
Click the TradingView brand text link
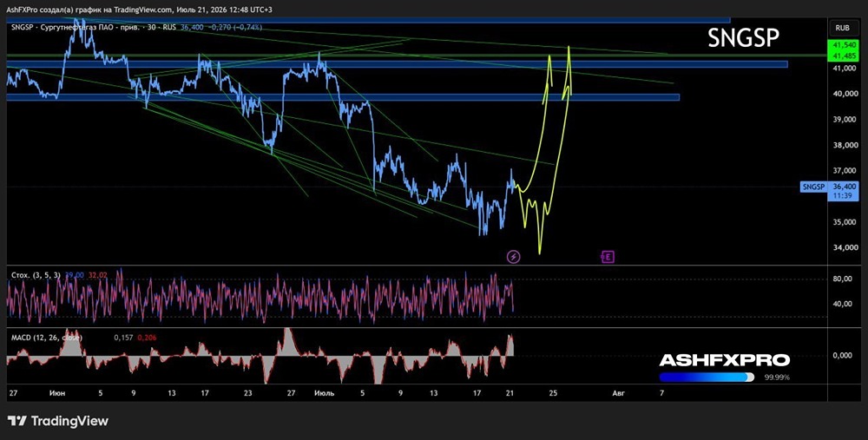click(69, 421)
